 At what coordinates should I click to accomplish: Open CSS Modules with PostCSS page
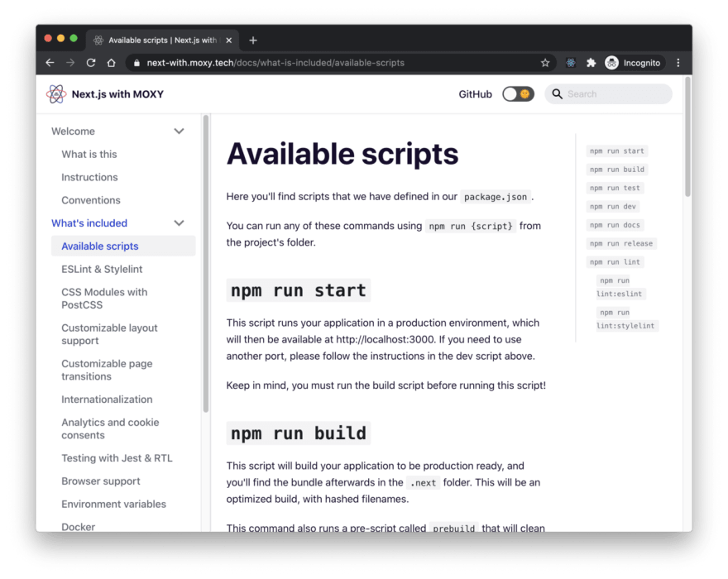[104, 299]
